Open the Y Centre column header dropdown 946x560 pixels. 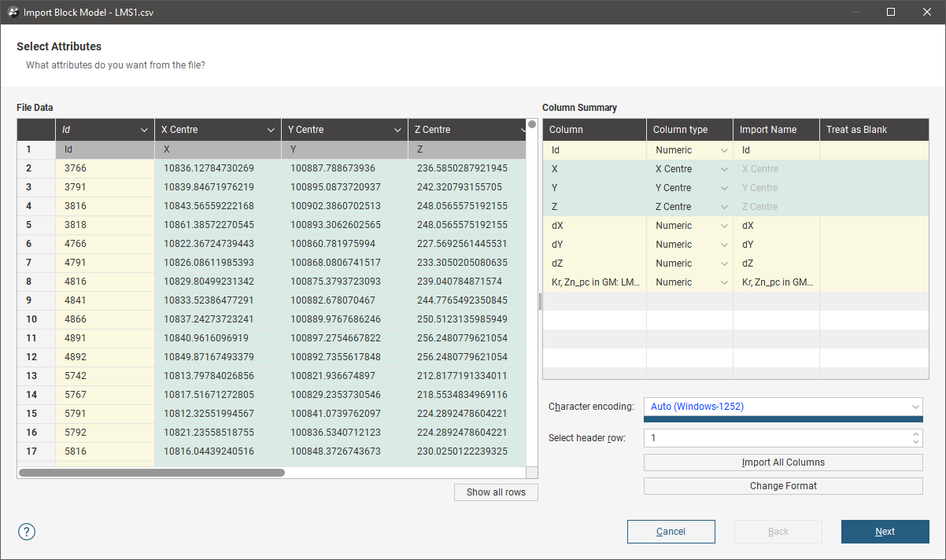[397, 130]
